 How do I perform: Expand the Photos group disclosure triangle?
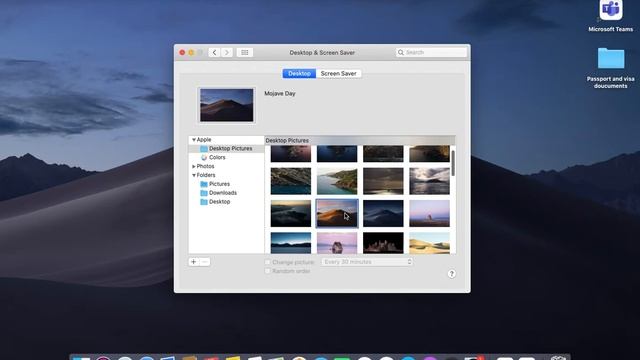tap(194, 167)
